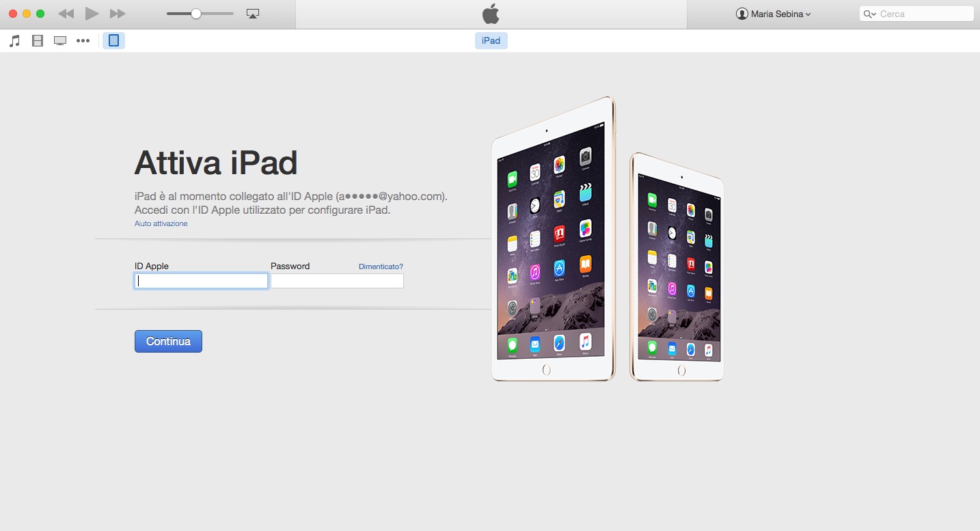The height and width of the screenshot is (531, 980).
Task: Open the TV Shows library icon
Action: click(60, 41)
